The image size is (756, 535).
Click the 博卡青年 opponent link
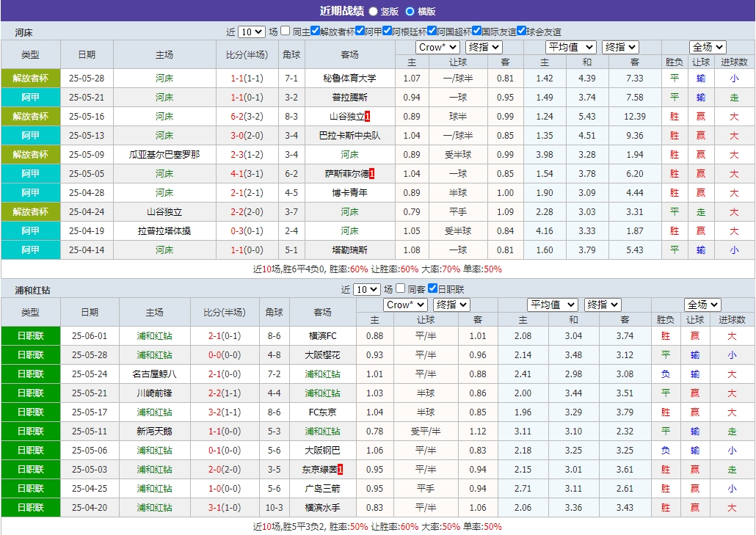pos(350,192)
